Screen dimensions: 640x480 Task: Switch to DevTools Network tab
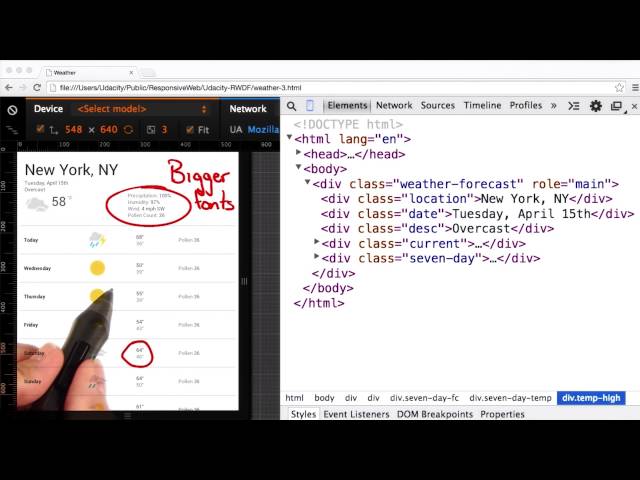pyautogui.click(x=394, y=105)
